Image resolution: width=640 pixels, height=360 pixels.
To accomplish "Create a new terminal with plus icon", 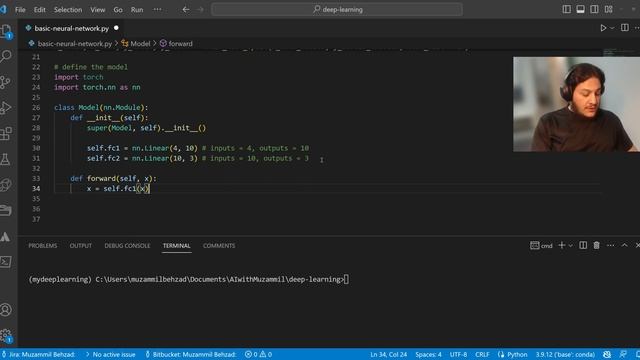I will pos(562,245).
